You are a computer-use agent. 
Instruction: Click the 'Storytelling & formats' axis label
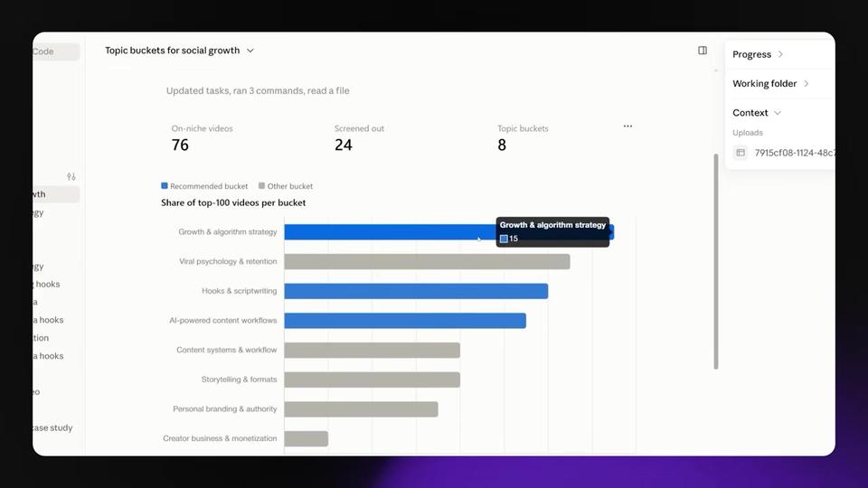click(239, 380)
